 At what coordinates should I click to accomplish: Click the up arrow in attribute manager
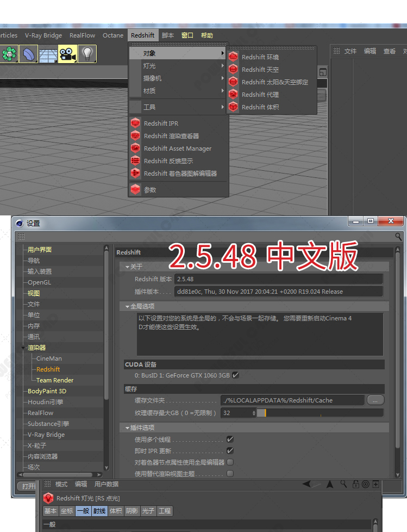point(330,484)
